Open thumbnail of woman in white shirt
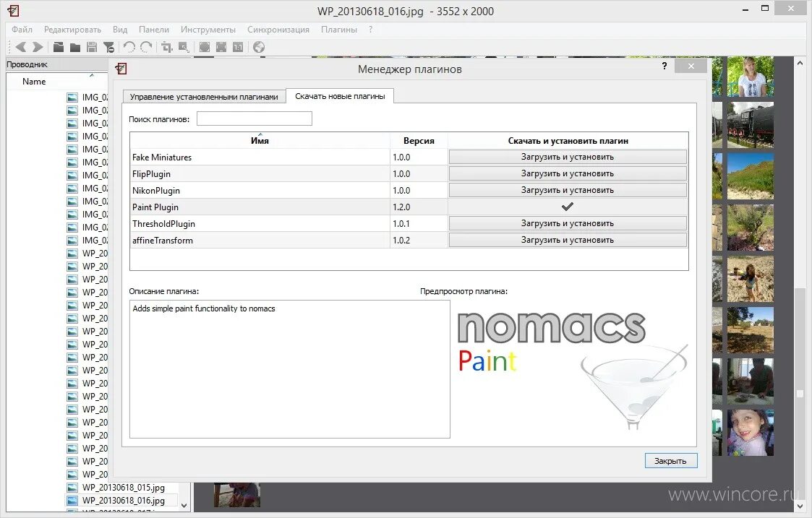The height and width of the screenshot is (518, 812). point(751,76)
